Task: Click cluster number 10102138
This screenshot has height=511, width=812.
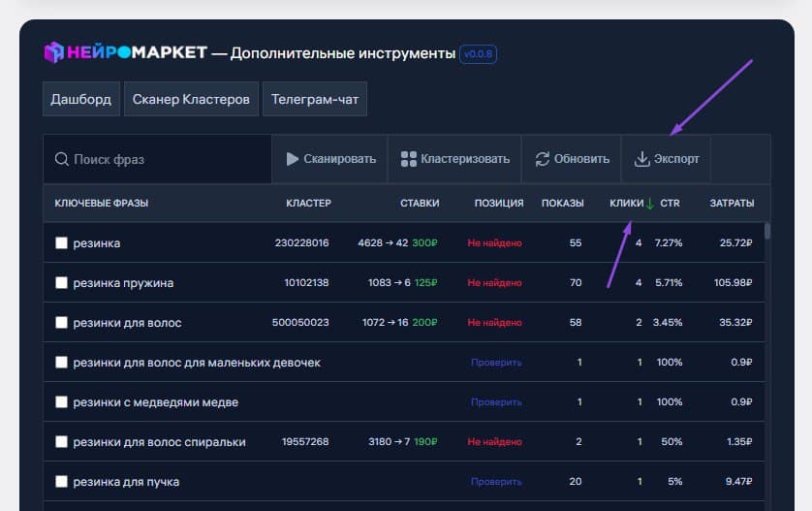Action: 306,282
